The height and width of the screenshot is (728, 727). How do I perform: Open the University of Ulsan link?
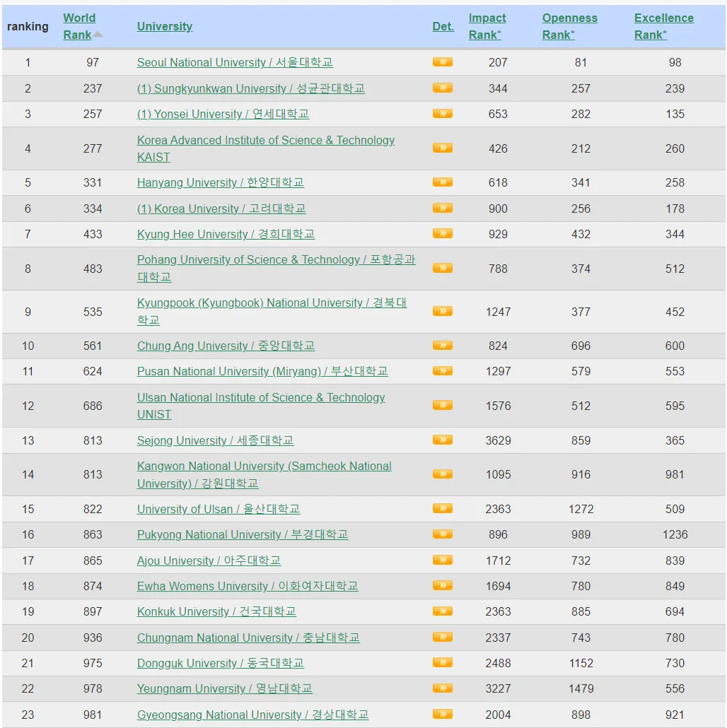point(219,509)
